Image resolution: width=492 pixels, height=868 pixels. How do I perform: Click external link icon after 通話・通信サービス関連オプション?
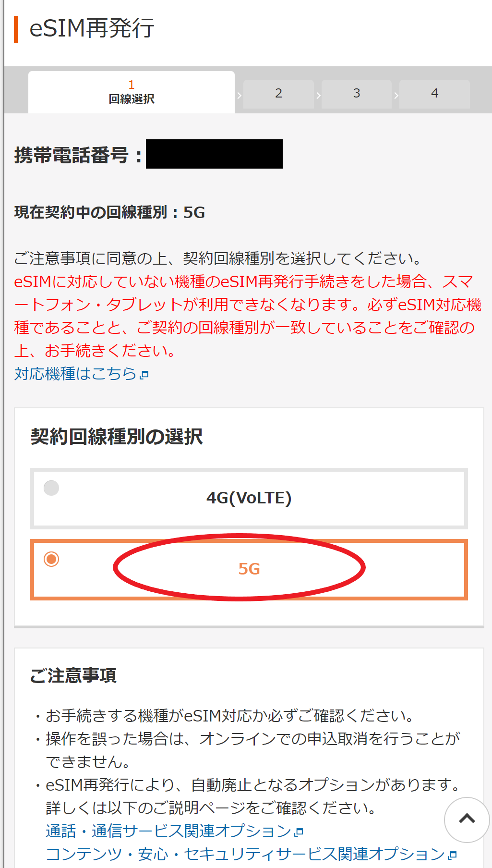click(x=300, y=832)
